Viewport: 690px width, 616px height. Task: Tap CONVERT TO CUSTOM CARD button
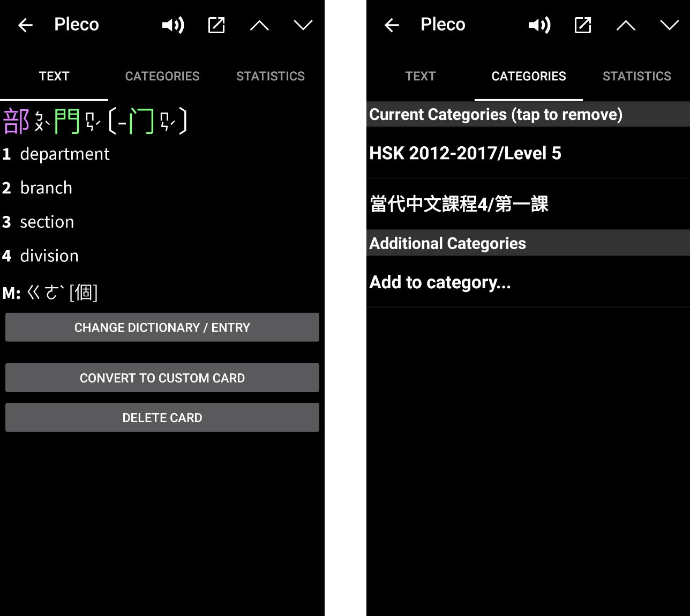click(x=162, y=378)
